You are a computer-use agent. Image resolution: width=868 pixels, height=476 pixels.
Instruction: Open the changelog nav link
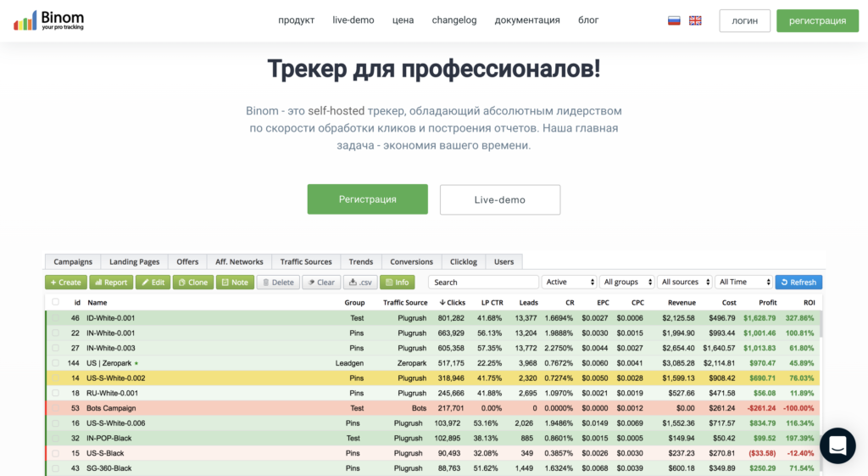tap(454, 20)
